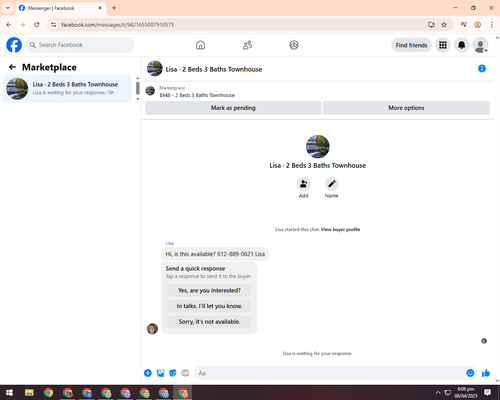
Task: Click the Marketplace listing thumbnail for the $948 listing
Action: point(150,91)
